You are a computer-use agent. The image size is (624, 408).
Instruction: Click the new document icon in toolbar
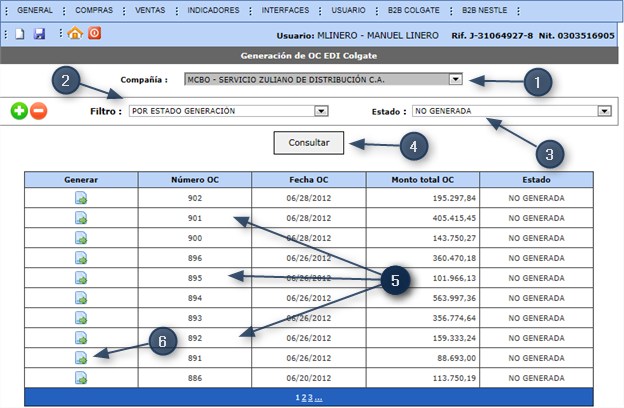click(x=20, y=33)
